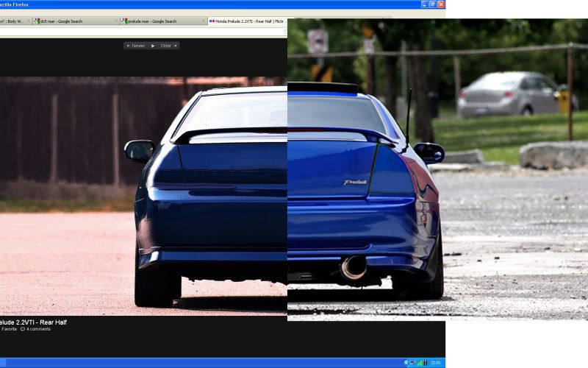Open the partially visible 'Body W...' tab
Viewport: 588px width, 368px height.
(x=15, y=21)
